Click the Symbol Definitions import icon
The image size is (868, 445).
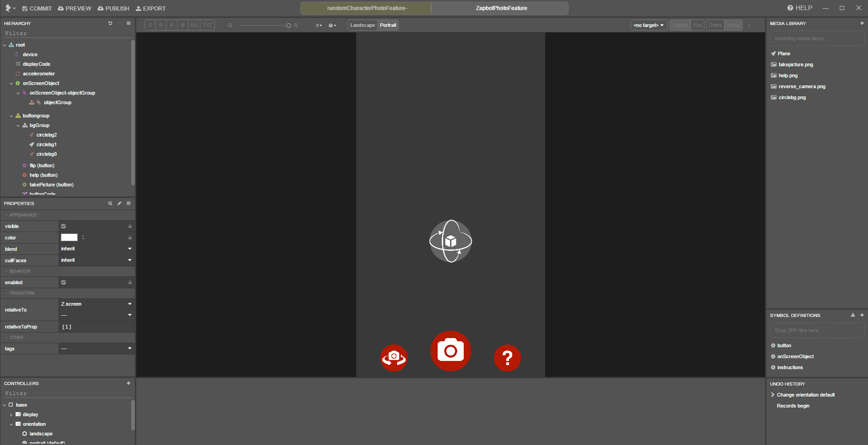(x=853, y=315)
